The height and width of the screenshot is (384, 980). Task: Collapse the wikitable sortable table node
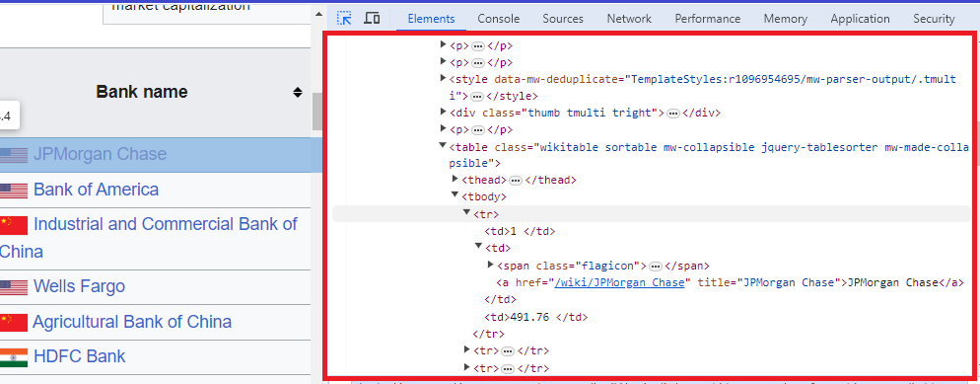pos(444,146)
